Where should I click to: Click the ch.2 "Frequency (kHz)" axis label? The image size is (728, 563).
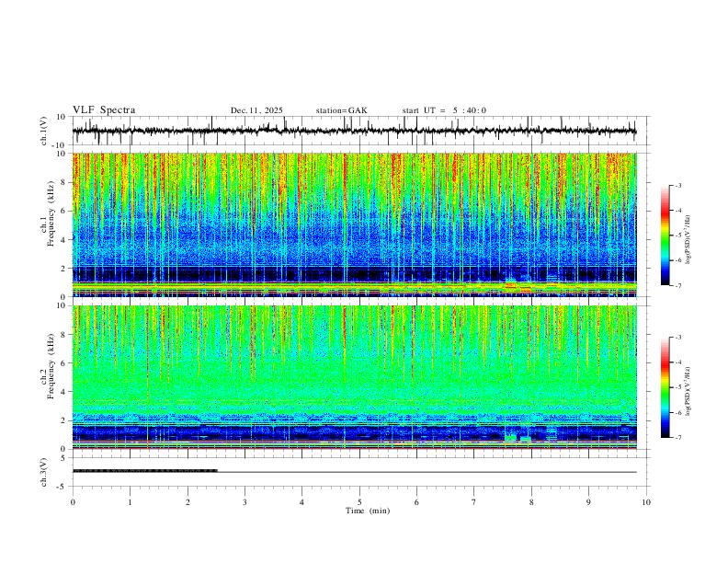coord(51,366)
